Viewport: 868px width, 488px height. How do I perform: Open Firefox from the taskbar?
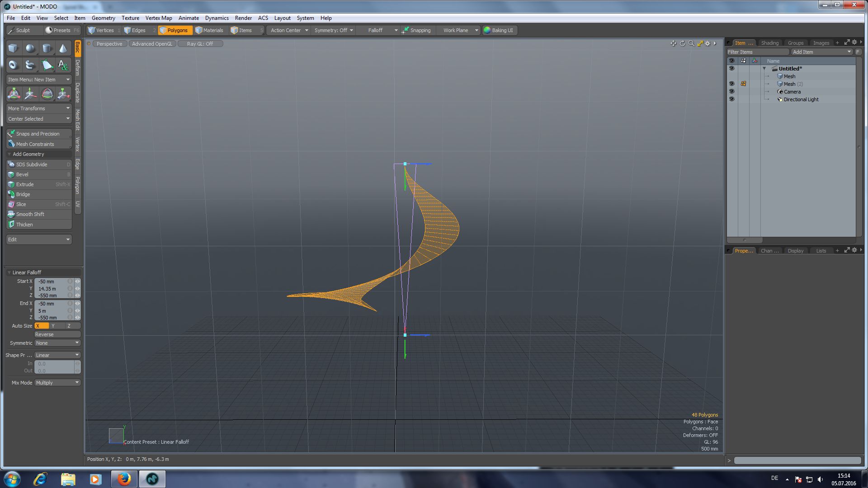[124, 479]
